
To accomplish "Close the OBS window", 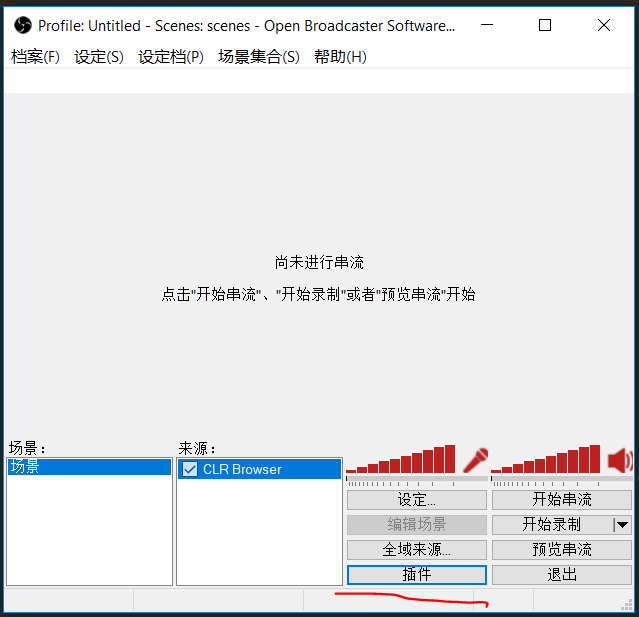I will (604, 25).
